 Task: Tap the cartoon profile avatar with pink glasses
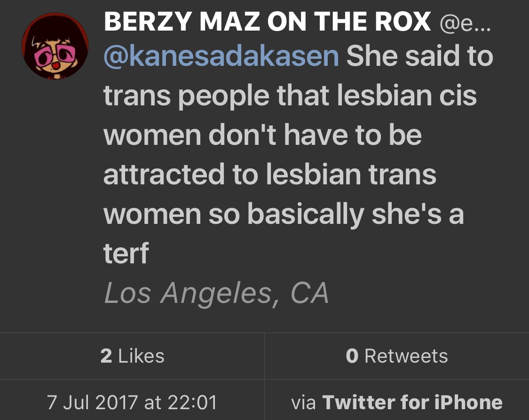tap(55, 46)
